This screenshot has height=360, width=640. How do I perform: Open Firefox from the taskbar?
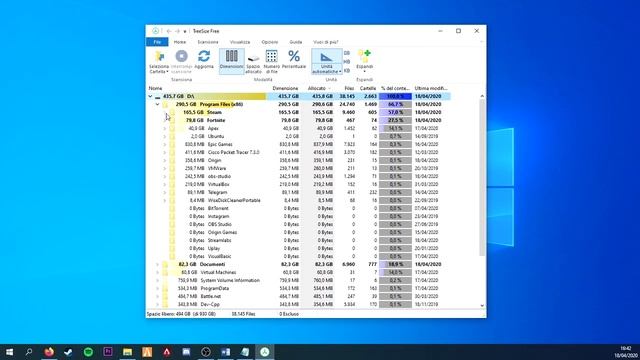49,352
